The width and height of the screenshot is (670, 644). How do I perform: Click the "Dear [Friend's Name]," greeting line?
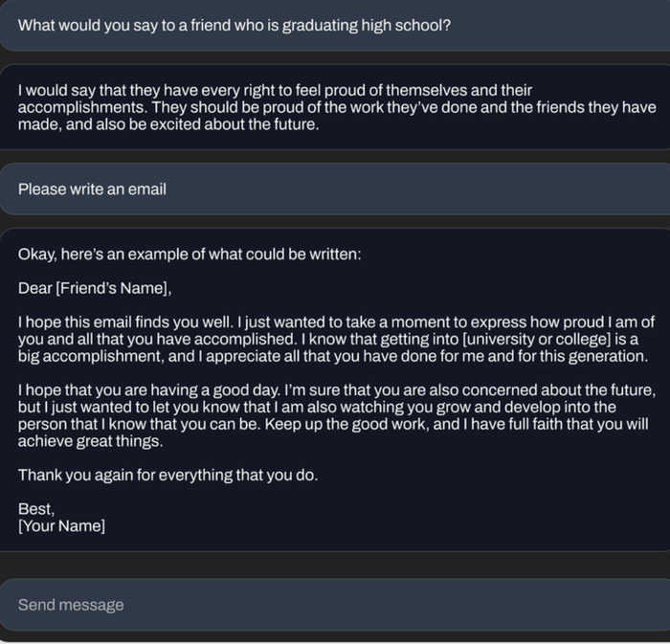[95, 288]
